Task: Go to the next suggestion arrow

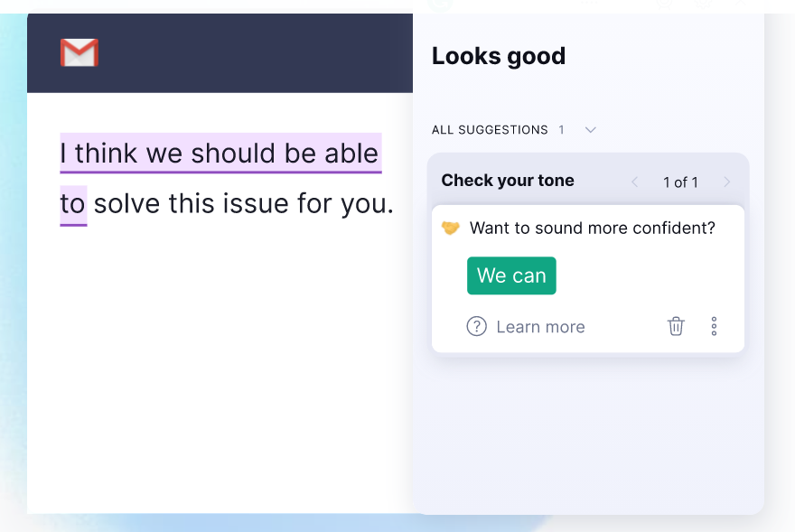Action: coord(726,182)
